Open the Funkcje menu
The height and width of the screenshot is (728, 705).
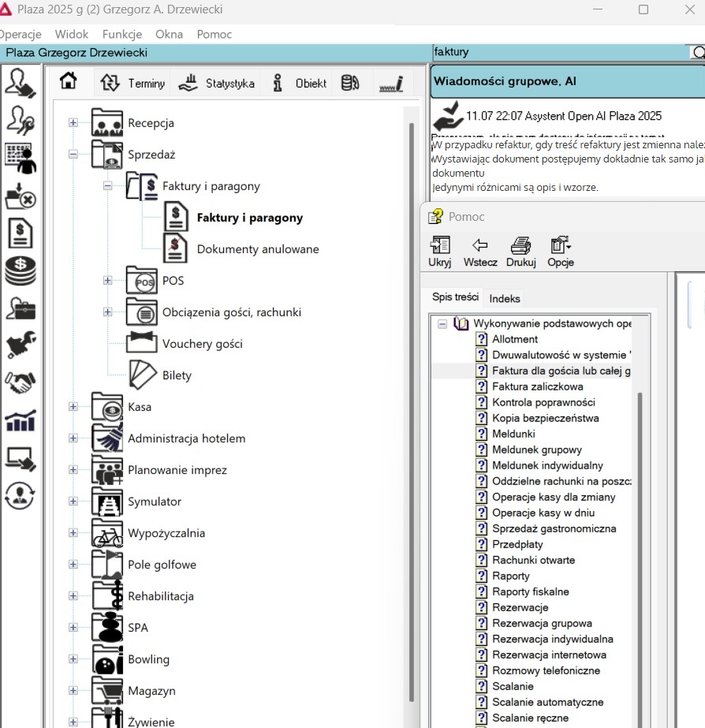(121, 34)
